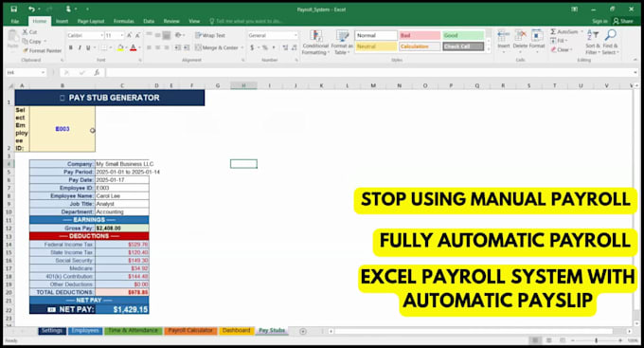Toggle underline formatting
Viewport: 644px width, 348px height.
coord(88,47)
